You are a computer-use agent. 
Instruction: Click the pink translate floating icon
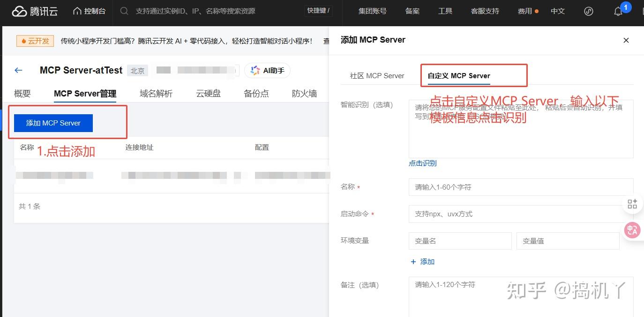633,229
